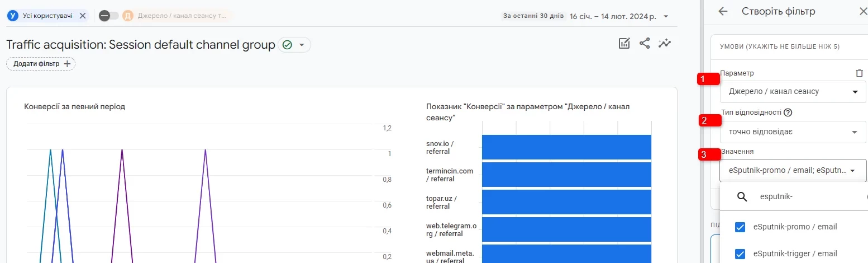Image resolution: width=868 pixels, height=263 pixels.
Task: Uncheck "eSputnik-promo / email"
Action: pyautogui.click(x=740, y=227)
